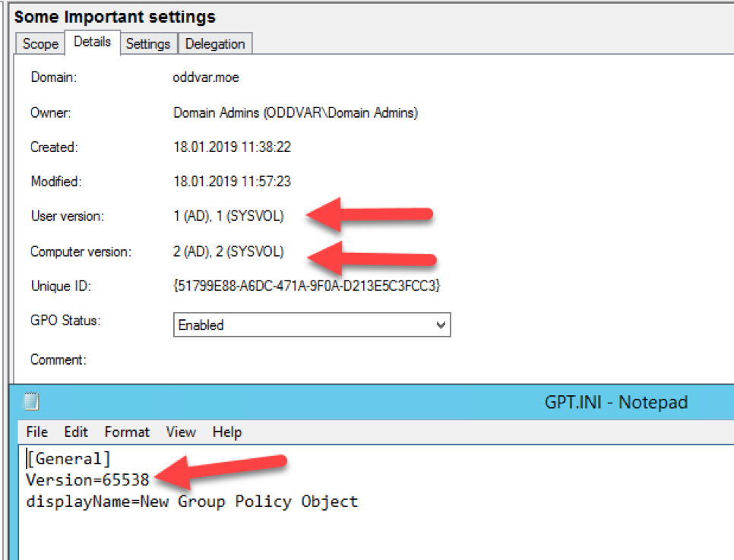Open the File menu in Notepad
This screenshot has height=560, width=734.
(x=37, y=432)
